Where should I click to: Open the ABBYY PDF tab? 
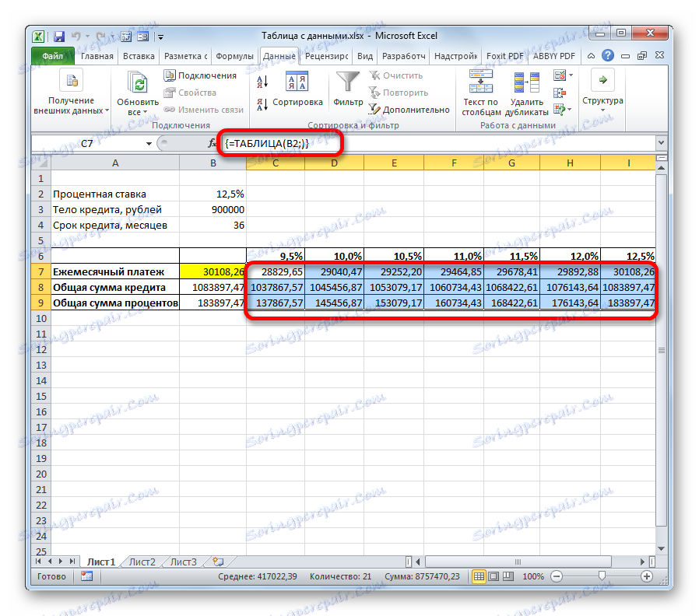coord(553,56)
